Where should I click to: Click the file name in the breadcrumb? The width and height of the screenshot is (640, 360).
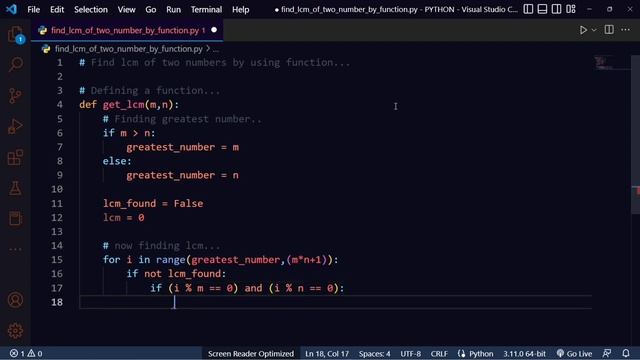(129, 49)
